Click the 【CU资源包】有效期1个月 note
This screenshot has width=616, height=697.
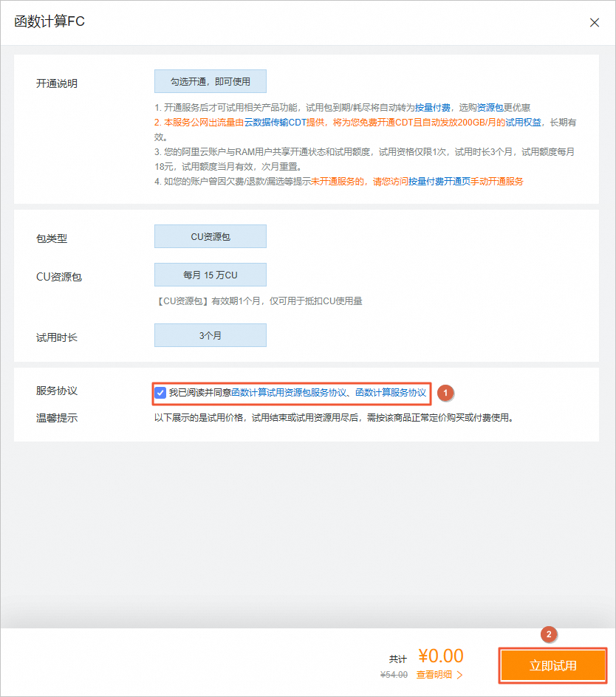[x=259, y=301]
